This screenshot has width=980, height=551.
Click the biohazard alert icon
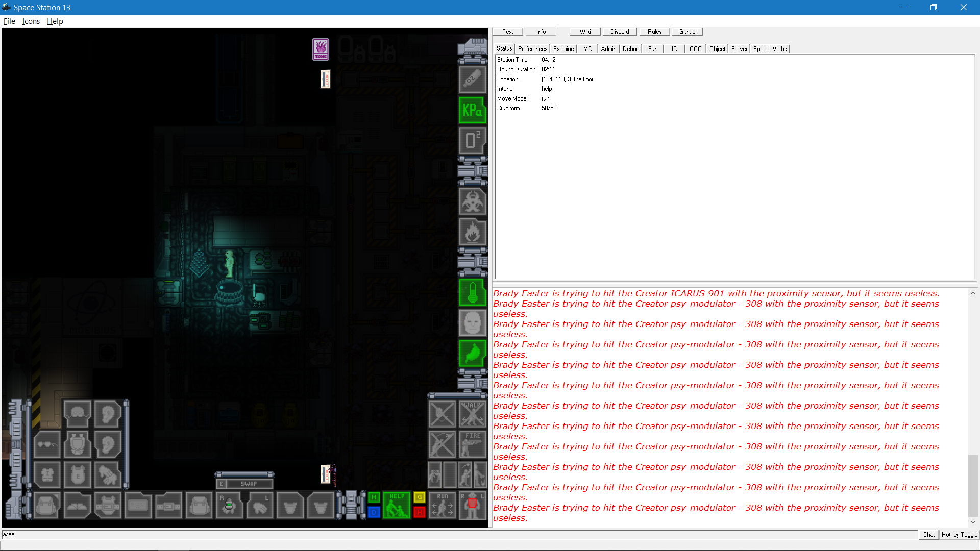coord(472,202)
